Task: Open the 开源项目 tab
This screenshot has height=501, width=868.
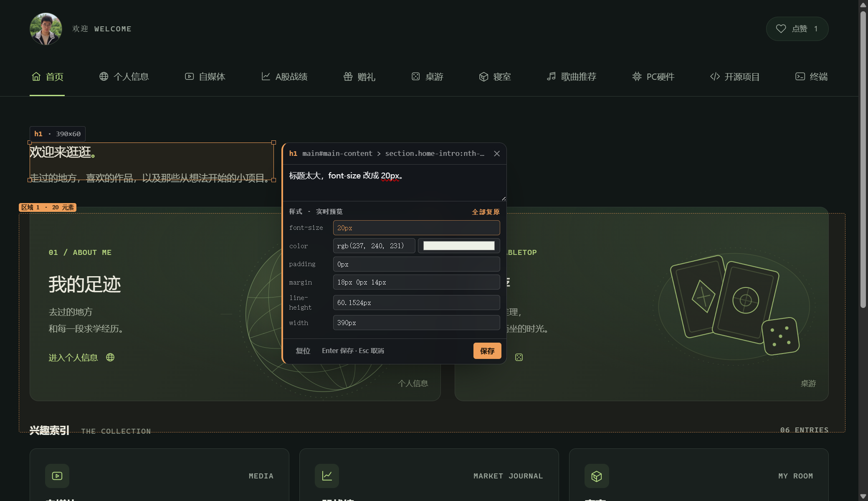Action: (735, 76)
